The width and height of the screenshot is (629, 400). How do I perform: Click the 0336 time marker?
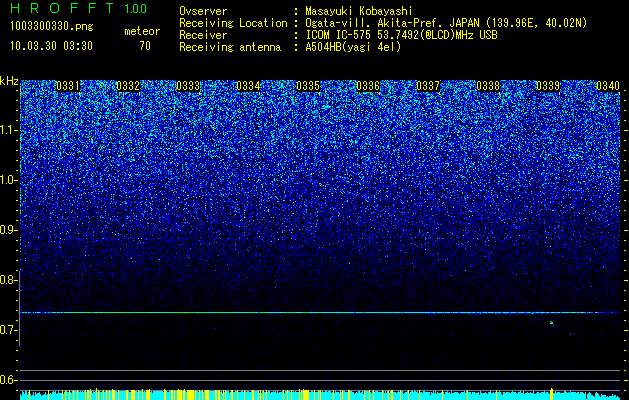[x=368, y=86]
